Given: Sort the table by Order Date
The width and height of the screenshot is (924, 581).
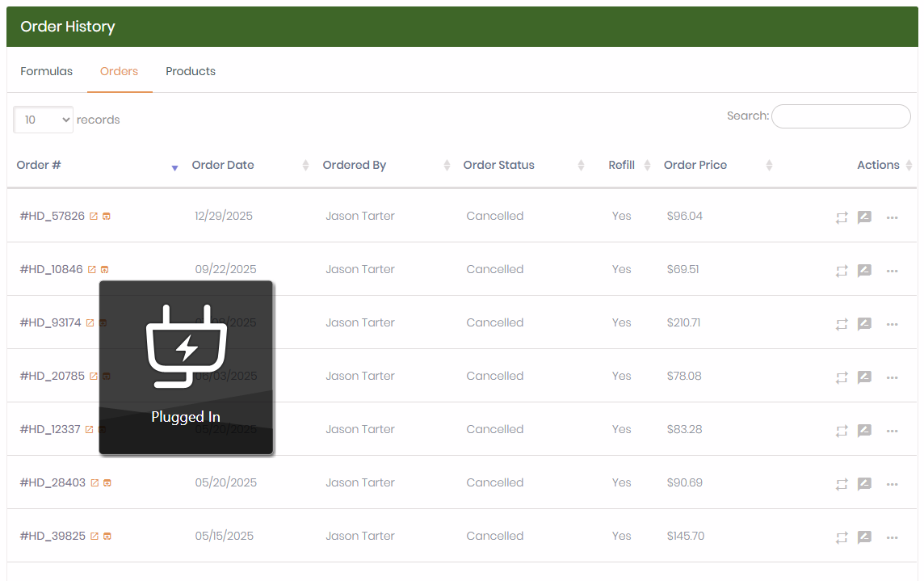Looking at the screenshot, I should click(x=223, y=165).
